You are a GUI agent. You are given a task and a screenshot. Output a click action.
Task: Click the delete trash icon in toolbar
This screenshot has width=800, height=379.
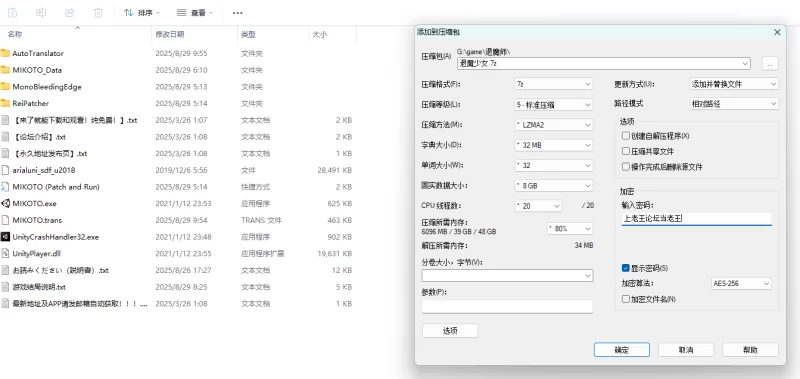click(98, 12)
